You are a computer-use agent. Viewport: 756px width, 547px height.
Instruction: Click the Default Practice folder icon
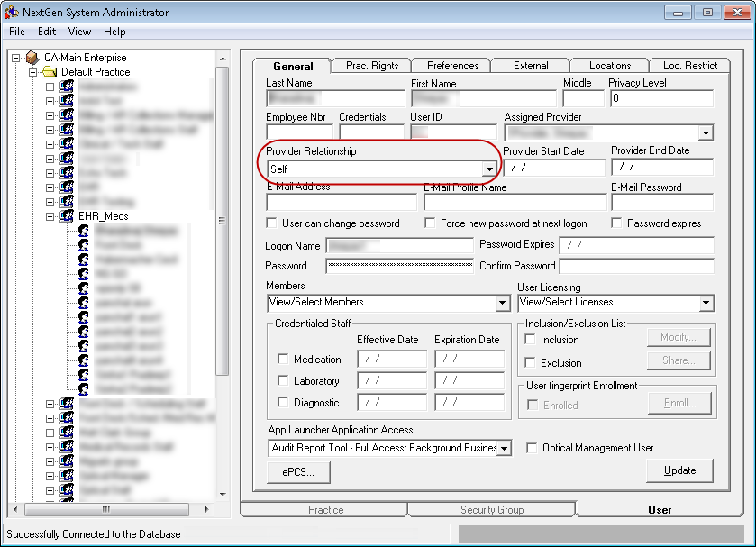click(50, 72)
